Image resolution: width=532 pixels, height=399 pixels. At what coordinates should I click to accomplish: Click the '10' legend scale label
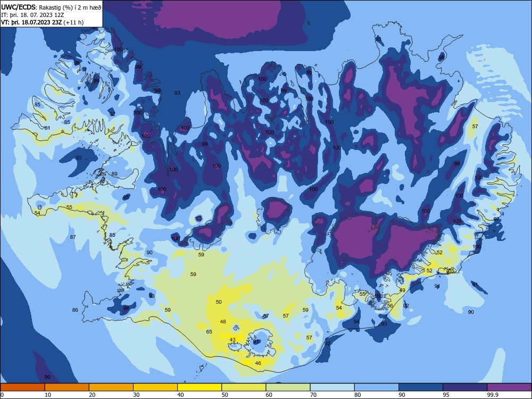pos(48,395)
